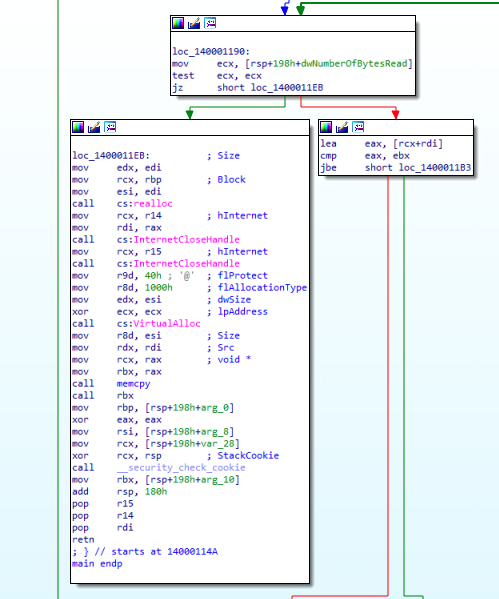Click the VirtualAlloc call
The height and width of the screenshot is (599, 499).
167,324
